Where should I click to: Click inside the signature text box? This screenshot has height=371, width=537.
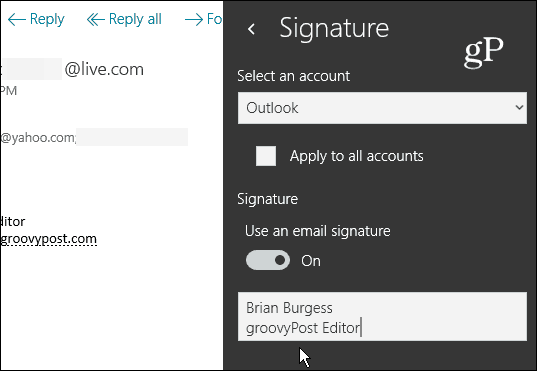point(382,317)
